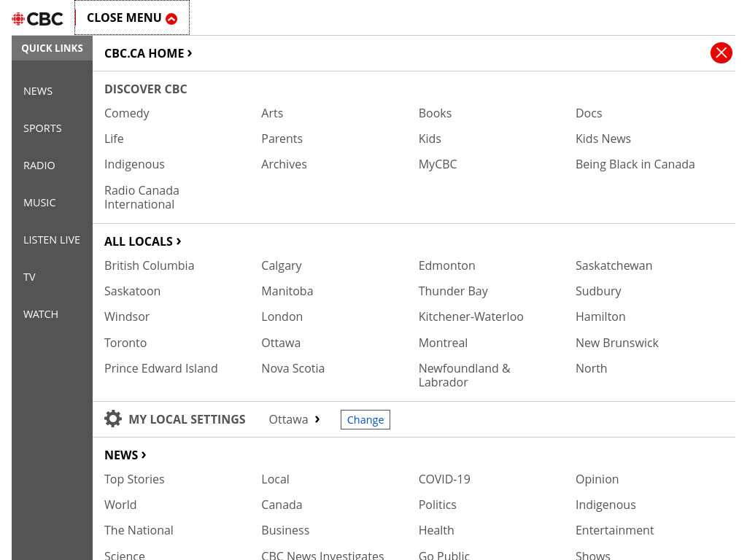Screen dimensions: 747x560
Task: Close the menu with red X icon
Action: click(x=721, y=52)
